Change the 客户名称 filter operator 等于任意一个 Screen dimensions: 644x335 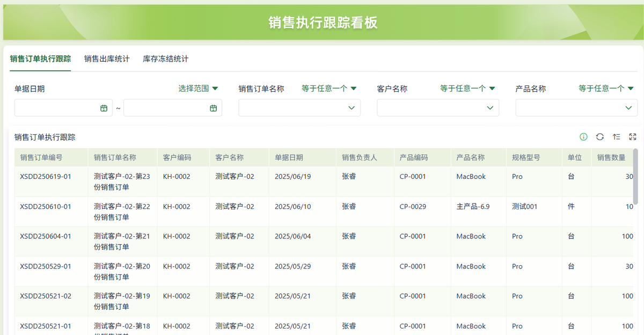coord(467,89)
